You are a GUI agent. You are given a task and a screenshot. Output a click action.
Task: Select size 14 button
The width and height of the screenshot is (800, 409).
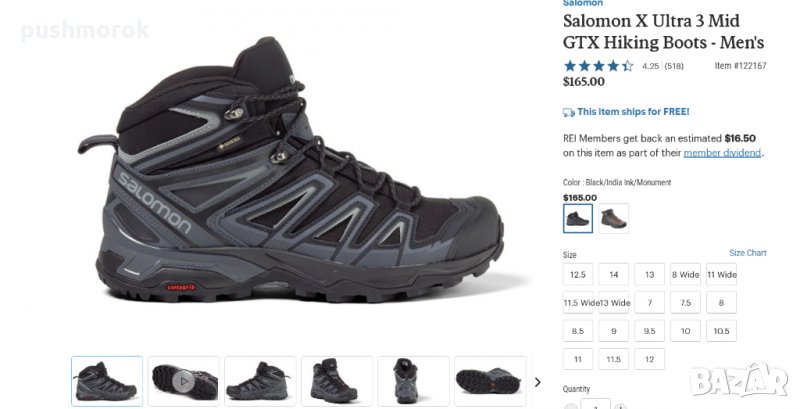(613, 274)
